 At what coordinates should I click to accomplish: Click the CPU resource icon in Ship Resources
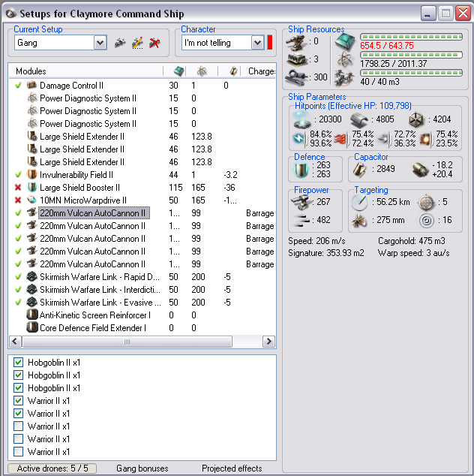pos(345,42)
